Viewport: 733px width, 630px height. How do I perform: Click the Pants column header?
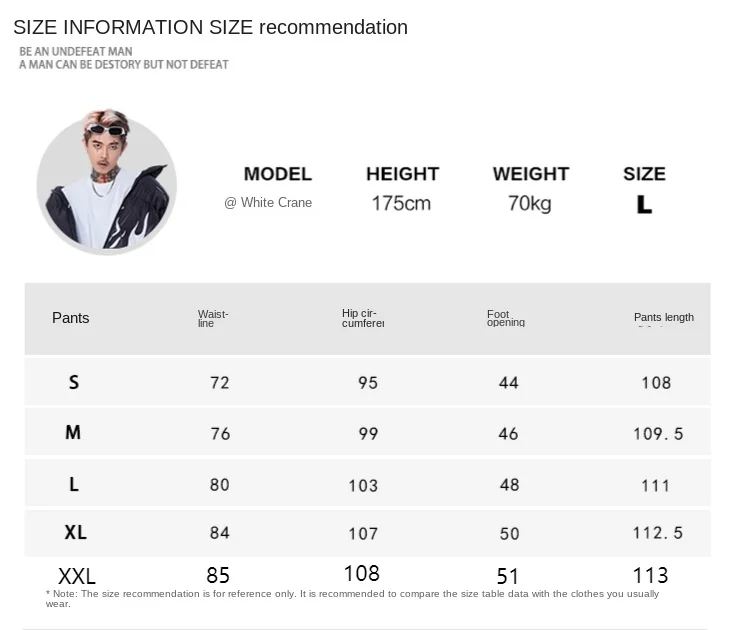pyautogui.click(x=71, y=318)
